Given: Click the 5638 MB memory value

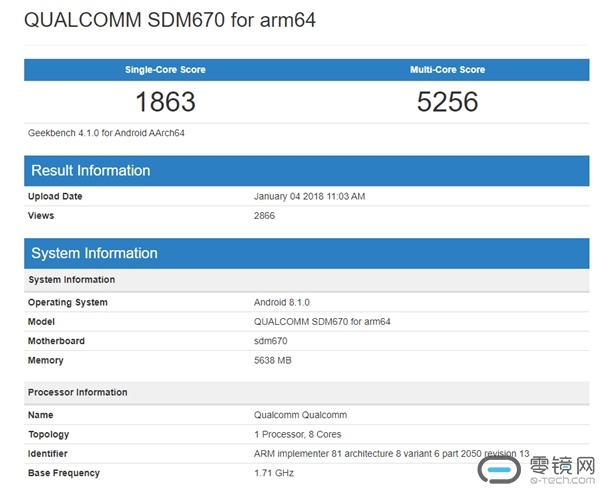Looking at the screenshot, I should point(275,360).
